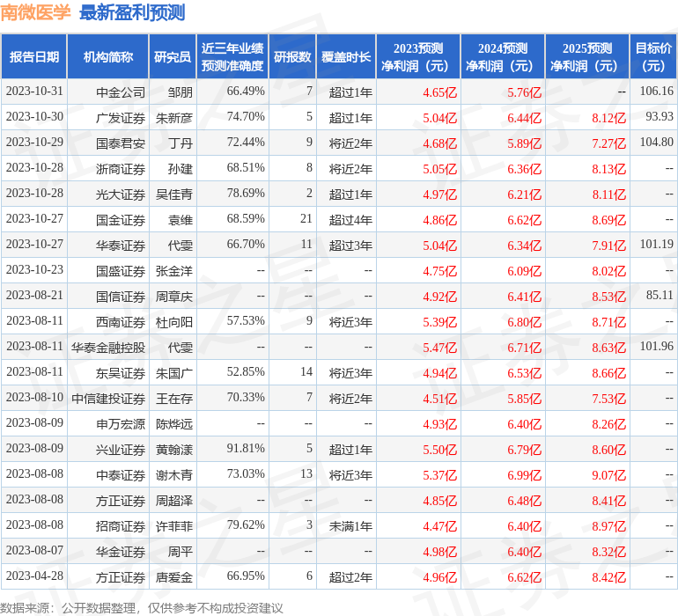
Task: Click analyst name 丁丹
Action: (181, 143)
